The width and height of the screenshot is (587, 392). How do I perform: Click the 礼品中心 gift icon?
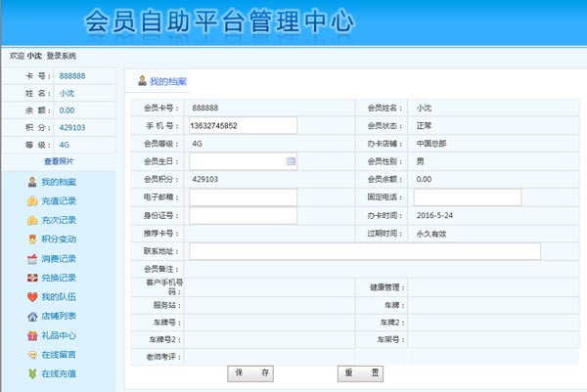tap(32, 335)
